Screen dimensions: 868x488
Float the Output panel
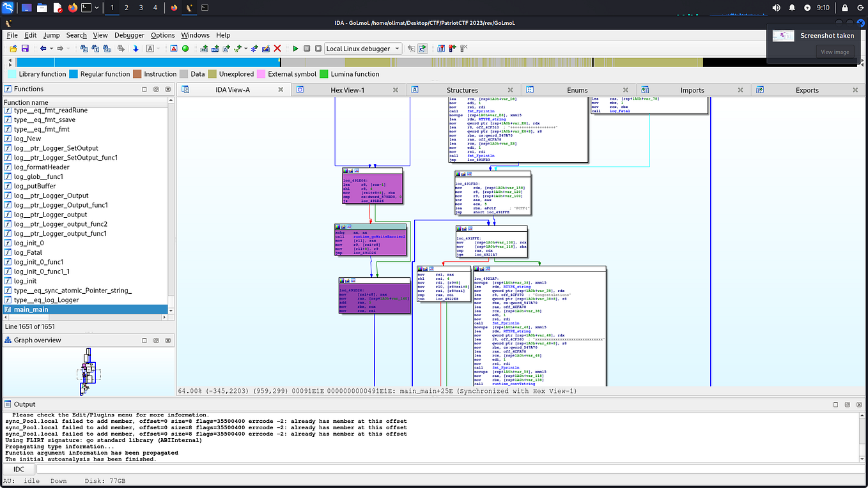tap(846, 405)
